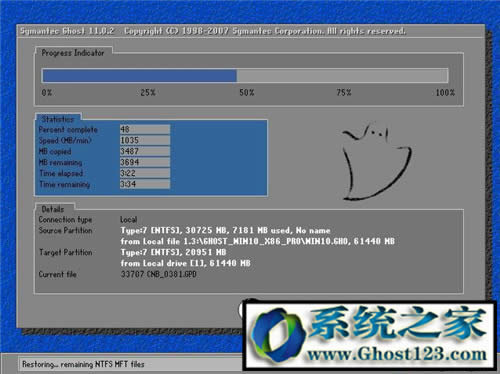The image size is (500, 374).
Task: Click the Current file label
Action: tap(58, 275)
